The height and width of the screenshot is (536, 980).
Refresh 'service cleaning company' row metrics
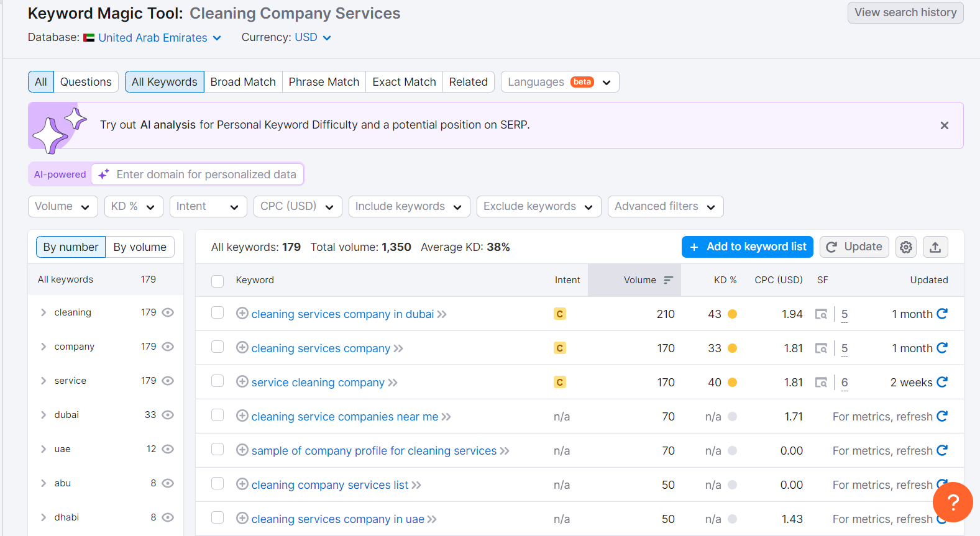pyautogui.click(x=942, y=382)
